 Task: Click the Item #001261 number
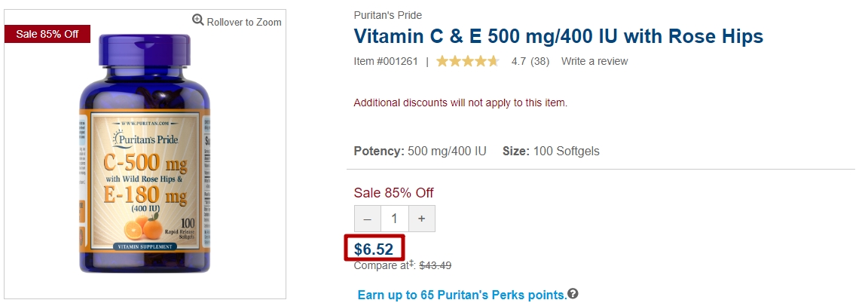386,62
